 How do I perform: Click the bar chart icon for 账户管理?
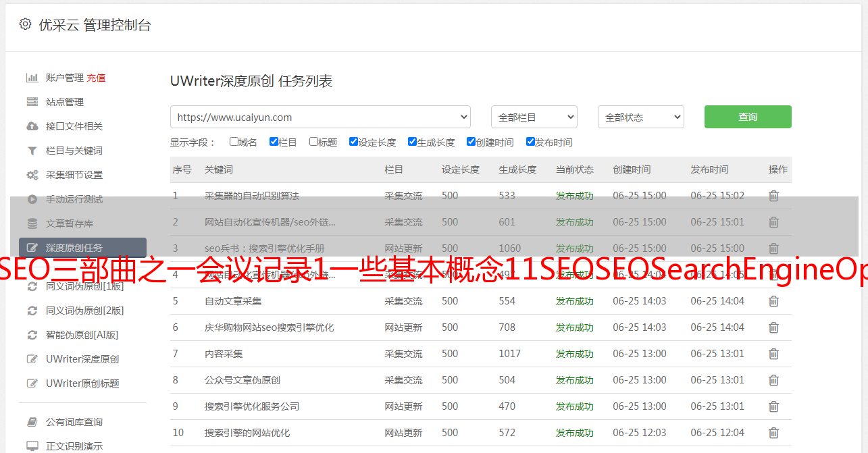(32, 78)
